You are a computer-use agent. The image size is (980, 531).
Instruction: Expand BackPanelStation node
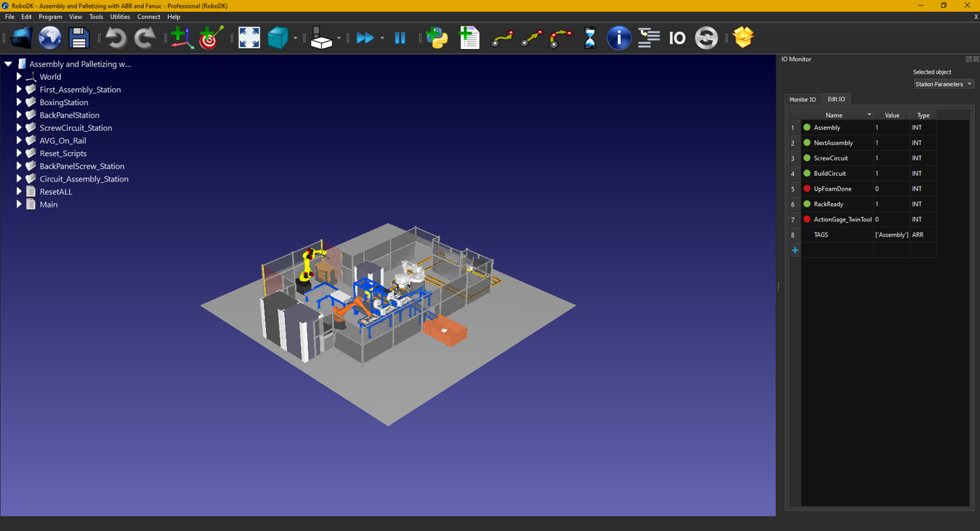(19, 115)
